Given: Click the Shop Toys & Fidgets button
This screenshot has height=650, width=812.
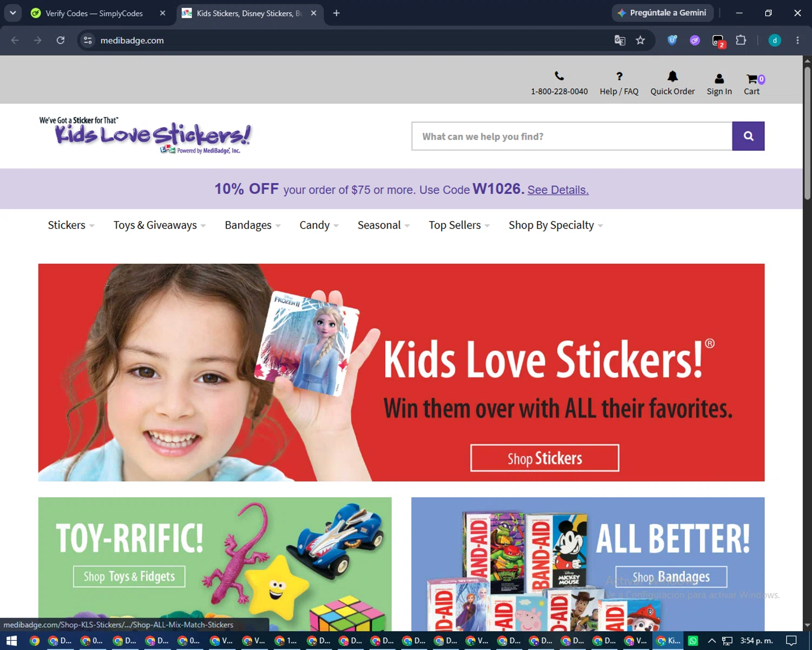Looking at the screenshot, I should click(x=129, y=576).
